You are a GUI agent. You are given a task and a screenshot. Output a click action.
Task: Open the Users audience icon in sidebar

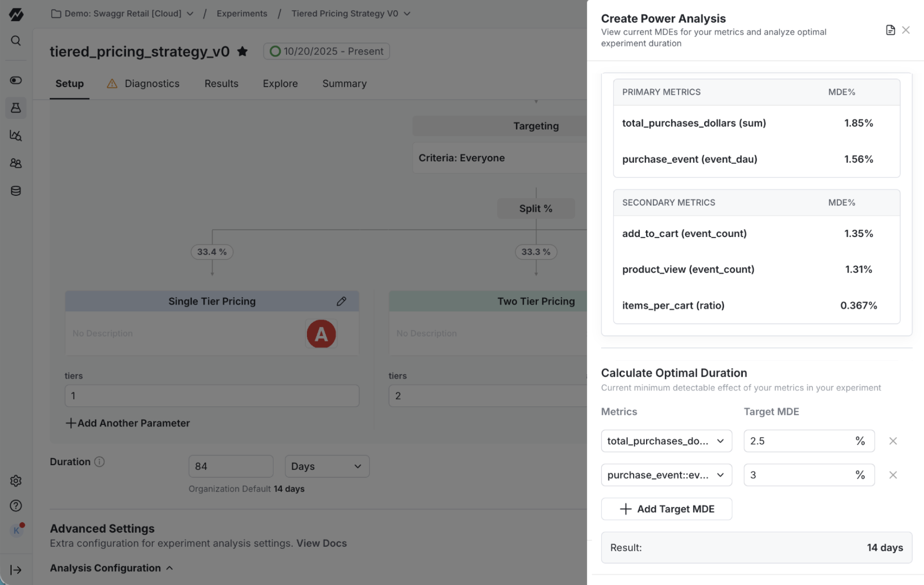[x=16, y=163]
